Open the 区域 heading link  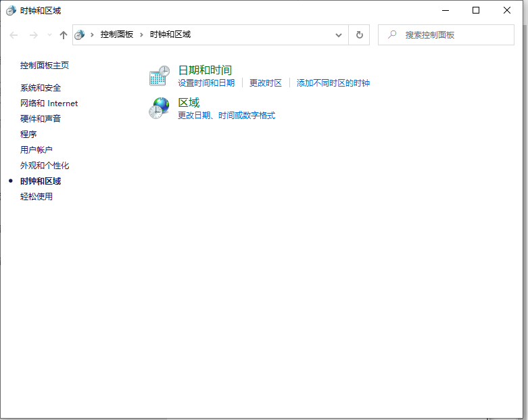click(x=189, y=102)
